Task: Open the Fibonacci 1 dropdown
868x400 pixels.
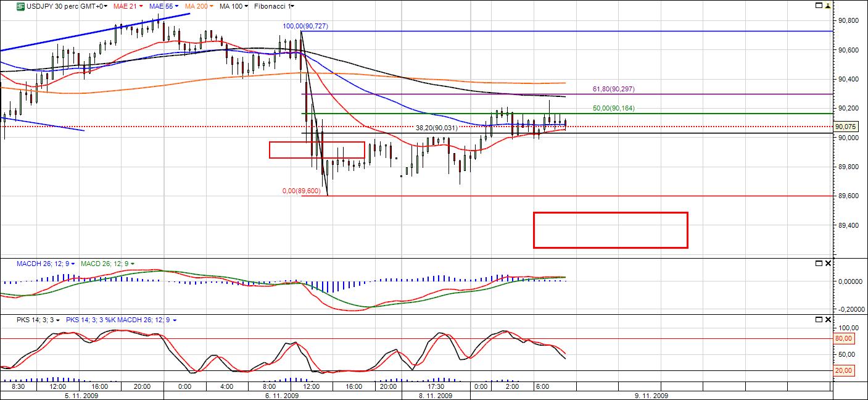Action: pos(292,6)
